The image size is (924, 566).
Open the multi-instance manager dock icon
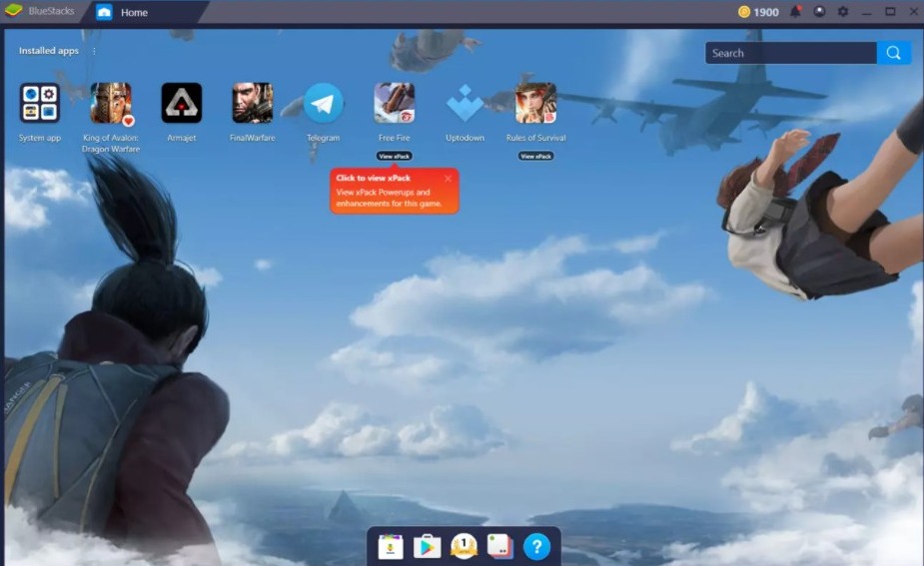click(x=499, y=546)
